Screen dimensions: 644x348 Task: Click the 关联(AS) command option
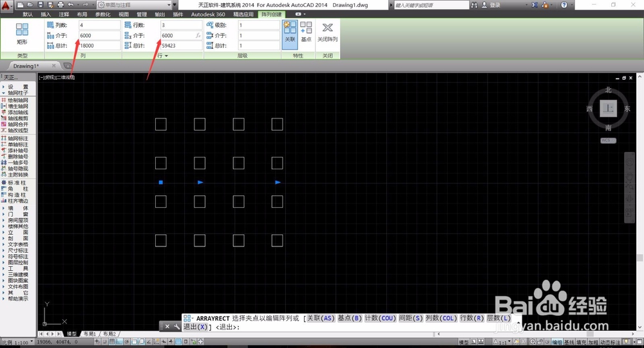coord(321,318)
